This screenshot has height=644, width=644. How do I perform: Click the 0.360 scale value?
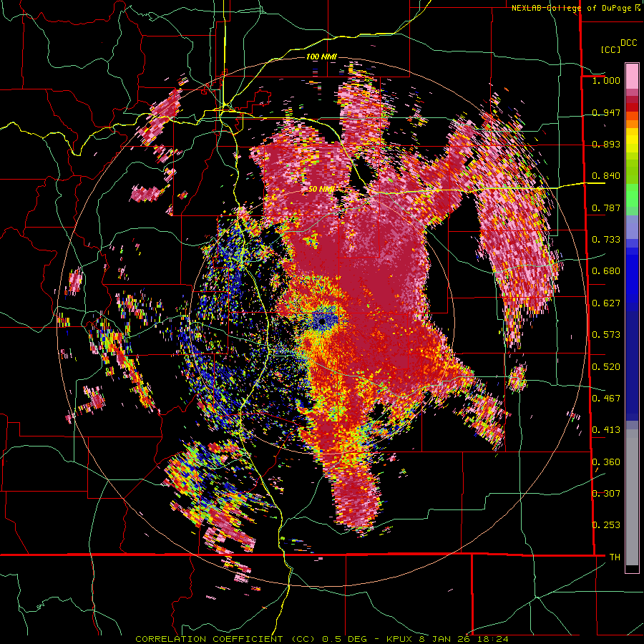[606, 462]
